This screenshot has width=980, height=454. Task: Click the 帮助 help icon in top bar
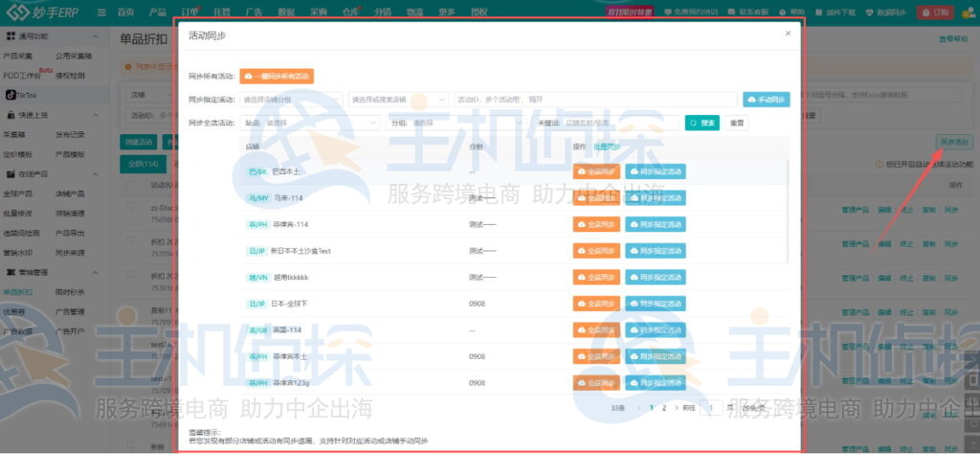(792, 11)
